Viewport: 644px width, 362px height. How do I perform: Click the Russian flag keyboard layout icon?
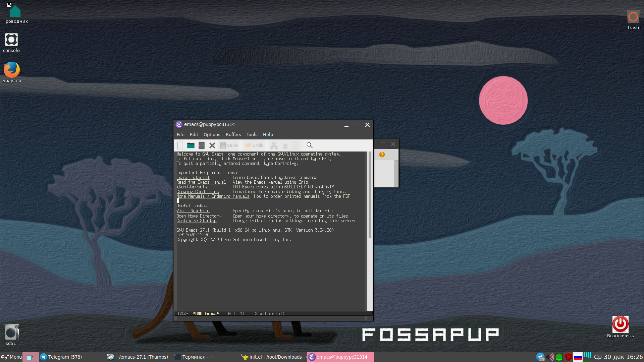578,357
